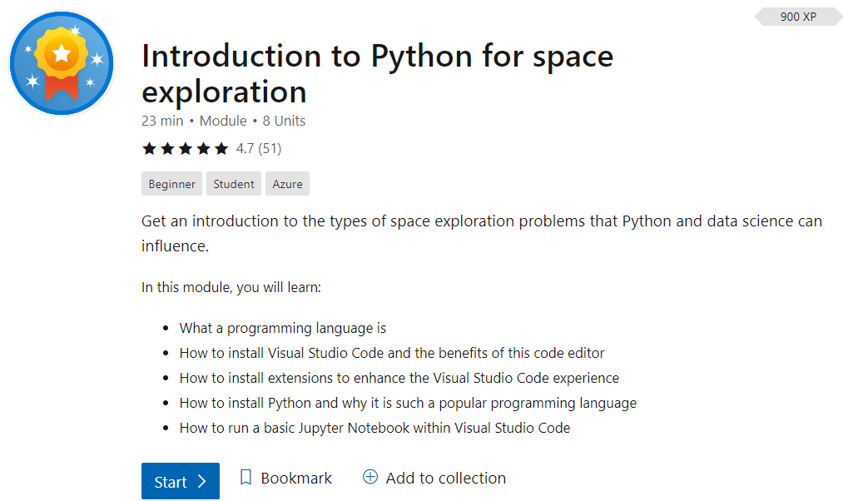The width and height of the screenshot is (868, 501).
Task: Select the Student tag
Action: (234, 184)
